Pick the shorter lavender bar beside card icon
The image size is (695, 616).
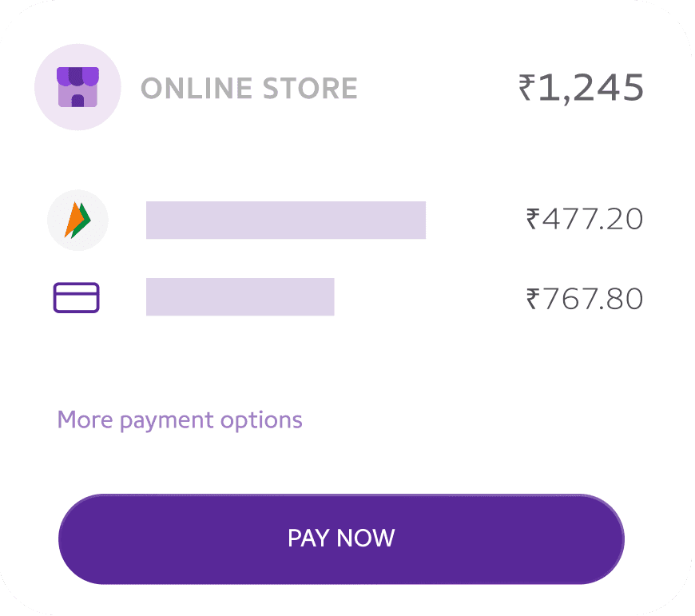coord(240,297)
